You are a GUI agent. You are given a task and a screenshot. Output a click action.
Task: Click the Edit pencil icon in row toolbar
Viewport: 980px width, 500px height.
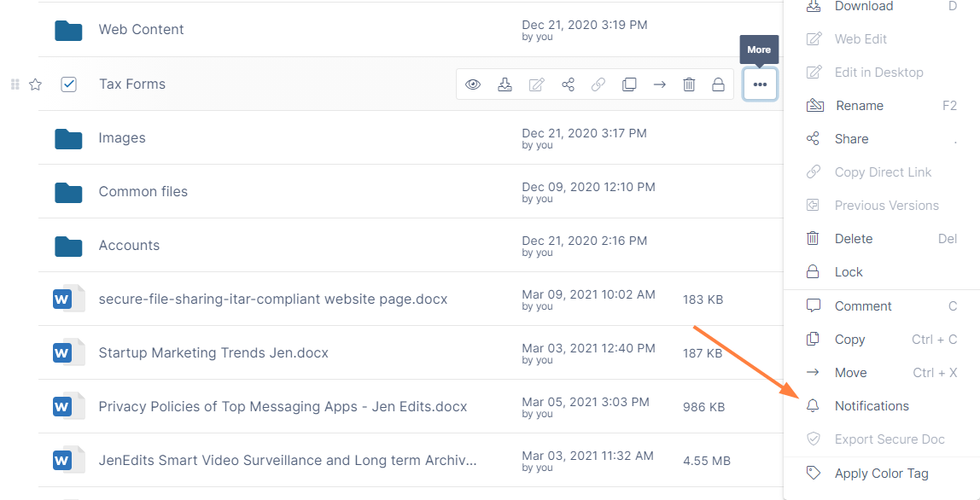point(536,84)
